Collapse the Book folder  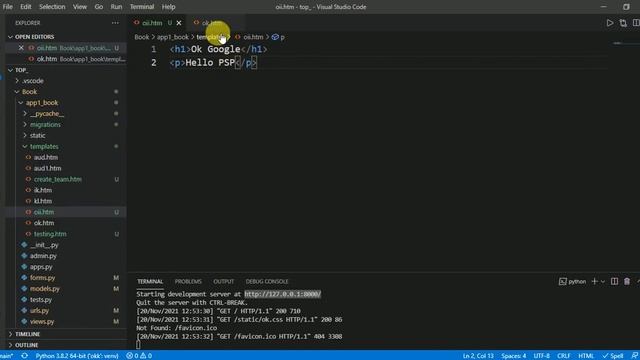(x=29, y=92)
